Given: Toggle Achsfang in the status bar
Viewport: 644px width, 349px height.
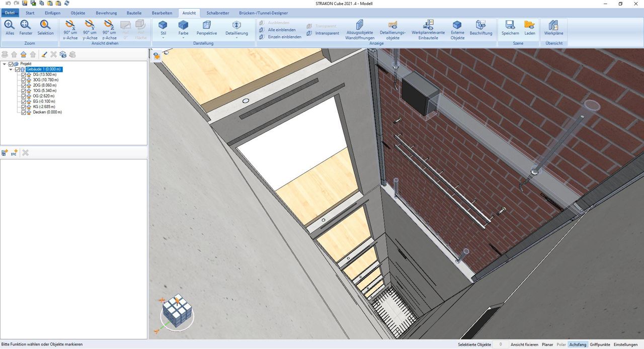Looking at the screenshot, I should coord(578,344).
